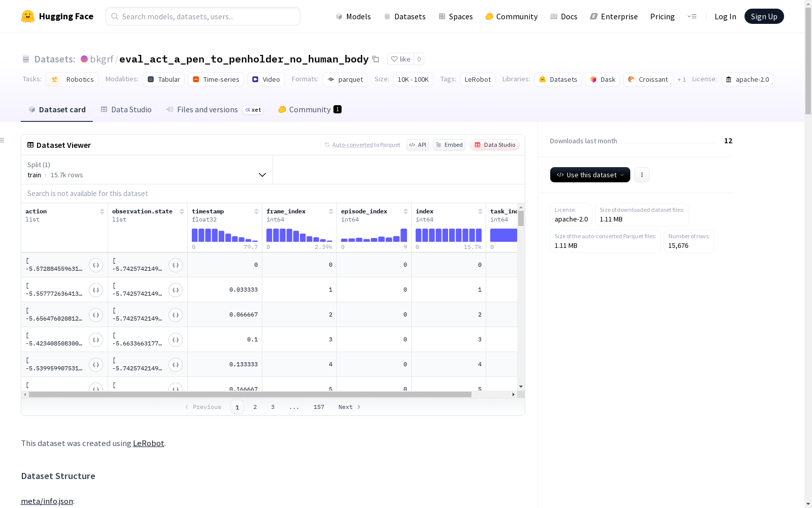Open the apache-2.0 license tag

(x=748, y=79)
